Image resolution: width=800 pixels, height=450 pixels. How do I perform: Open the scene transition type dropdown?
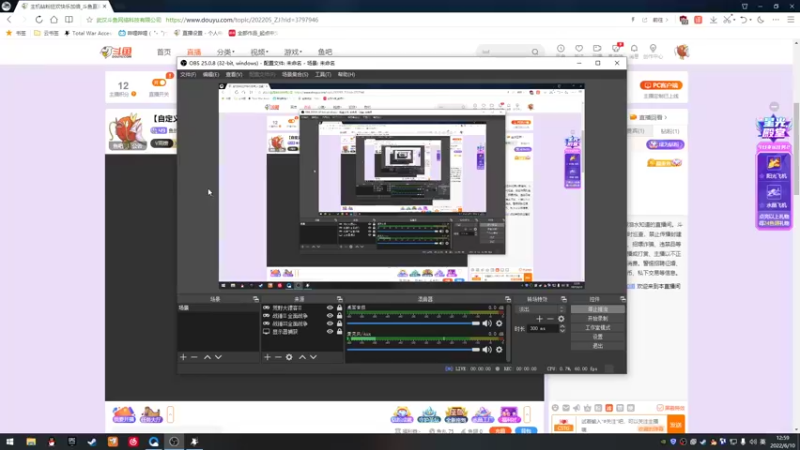point(540,309)
